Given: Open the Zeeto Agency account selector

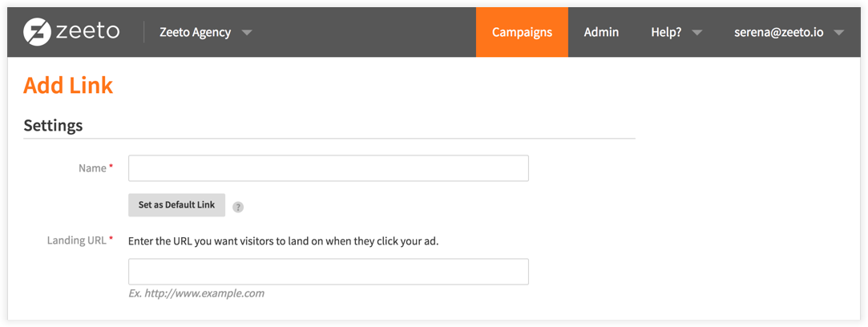Looking at the screenshot, I should (x=195, y=32).
